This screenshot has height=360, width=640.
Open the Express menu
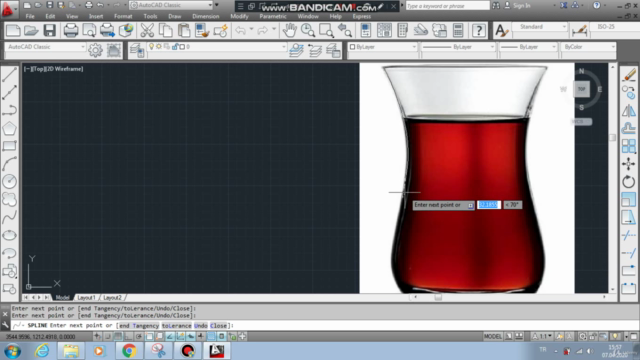[362, 16]
